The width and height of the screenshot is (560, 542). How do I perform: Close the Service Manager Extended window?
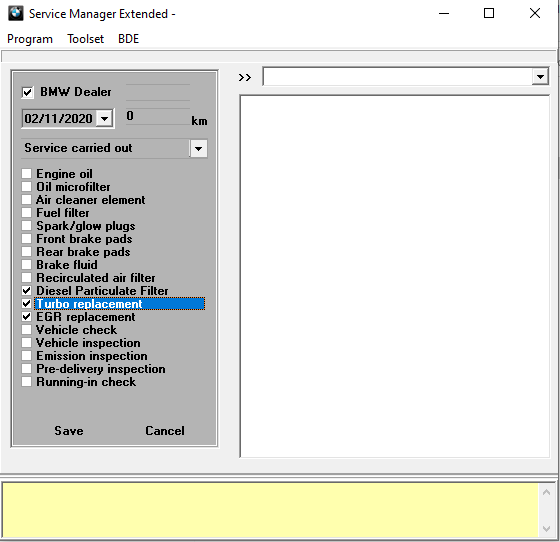pyautogui.click(x=535, y=14)
